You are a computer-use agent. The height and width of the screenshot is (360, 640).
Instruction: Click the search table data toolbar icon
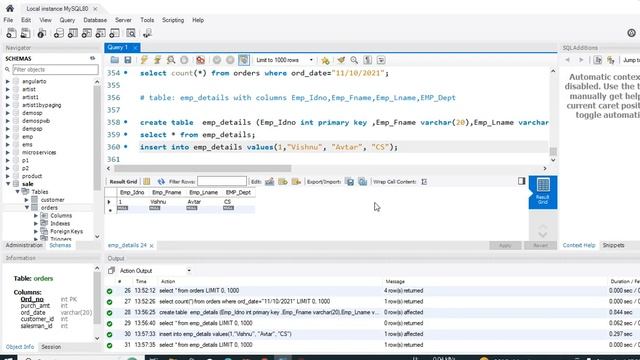(x=131, y=33)
